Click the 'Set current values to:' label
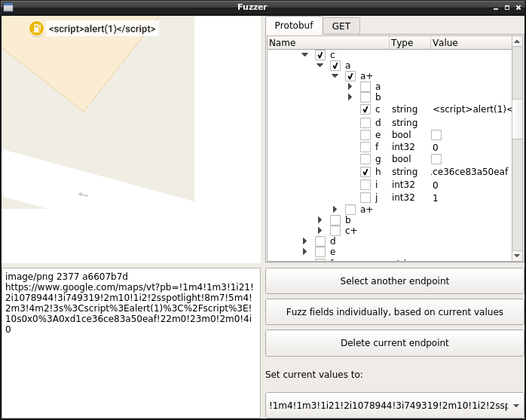This screenshot has height=420, width=526. [314, 374]
